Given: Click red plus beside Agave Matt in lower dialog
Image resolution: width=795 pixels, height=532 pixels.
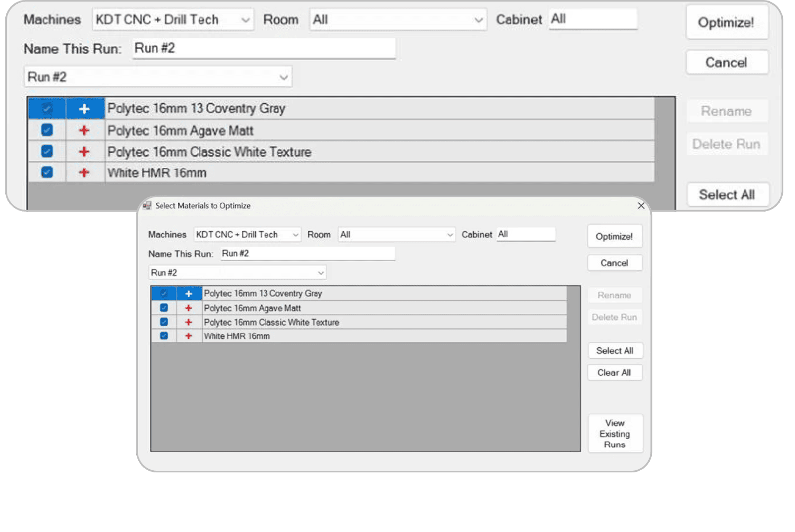Looking at the screenshot, I should coord(189,308).
